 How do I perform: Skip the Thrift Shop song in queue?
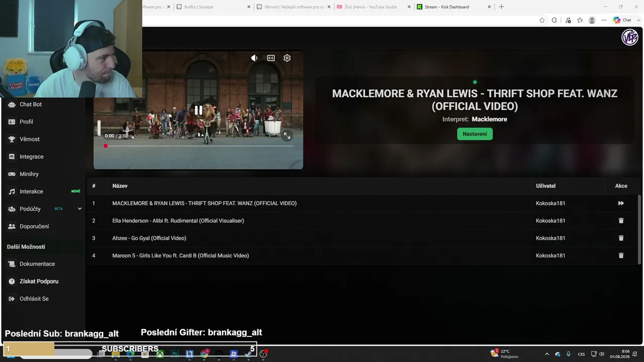tap(621, 203)
